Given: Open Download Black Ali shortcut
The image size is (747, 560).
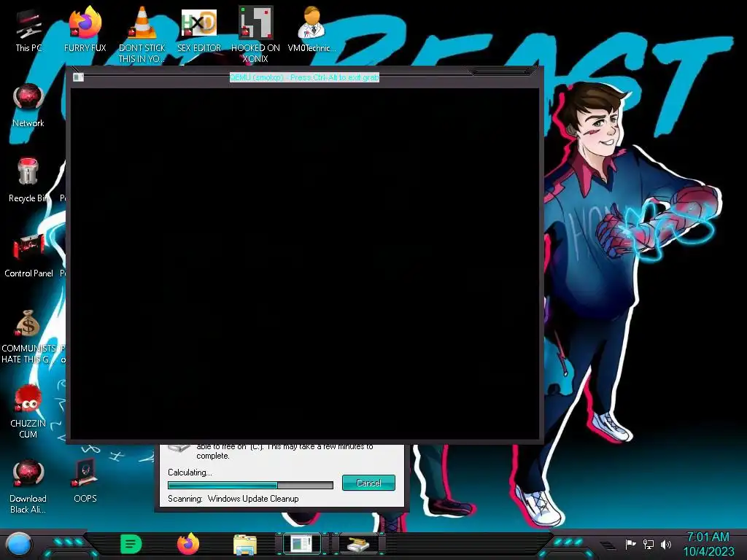Looking at the screenshot, I should 28,486.
